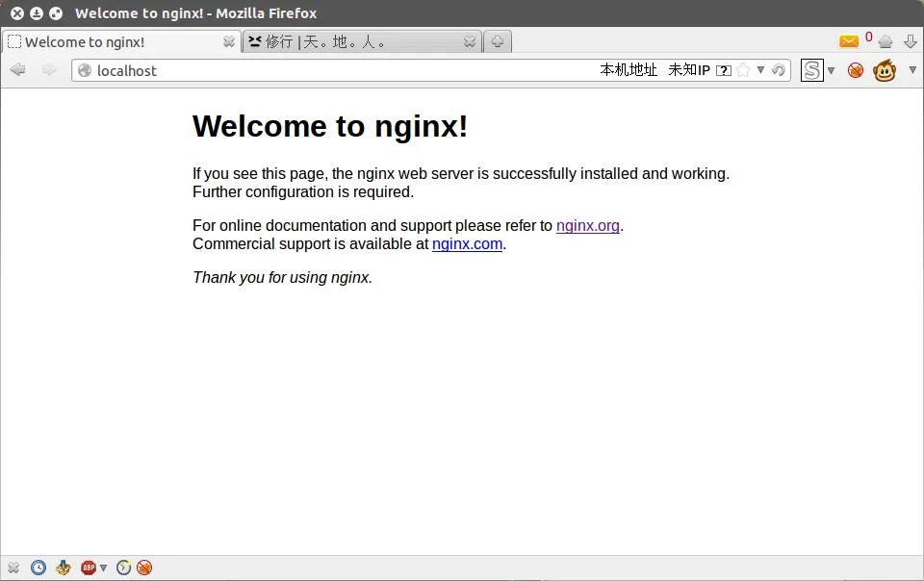Click the globe site identity icon
The height and width of the screenshot is (581, 924).
pos(85,70)
